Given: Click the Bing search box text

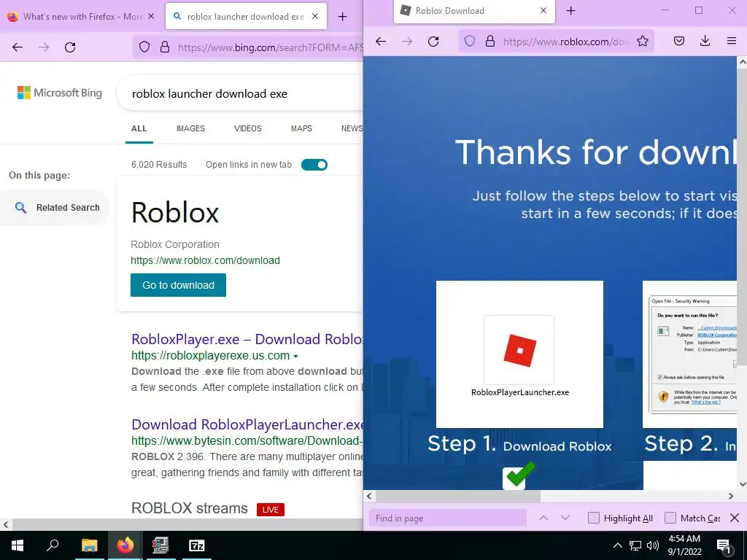Looking at the screenshot, I should tap(209, 94).
